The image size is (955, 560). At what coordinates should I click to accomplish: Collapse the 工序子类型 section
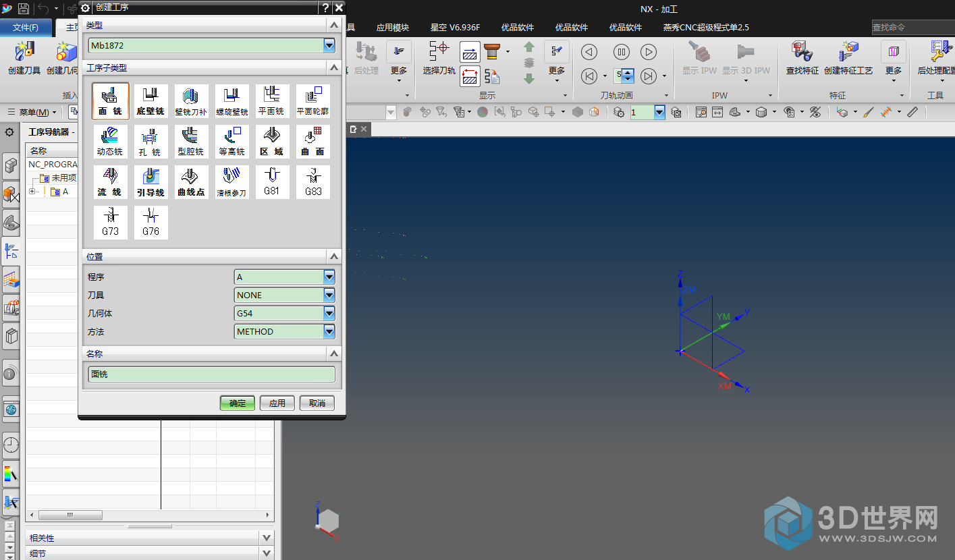click(x=333, y=67)
